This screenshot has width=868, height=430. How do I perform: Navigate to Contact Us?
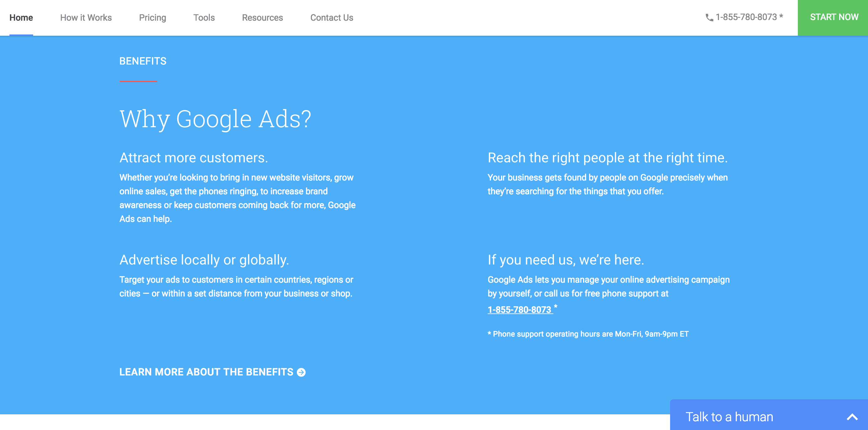pos(332,18)
